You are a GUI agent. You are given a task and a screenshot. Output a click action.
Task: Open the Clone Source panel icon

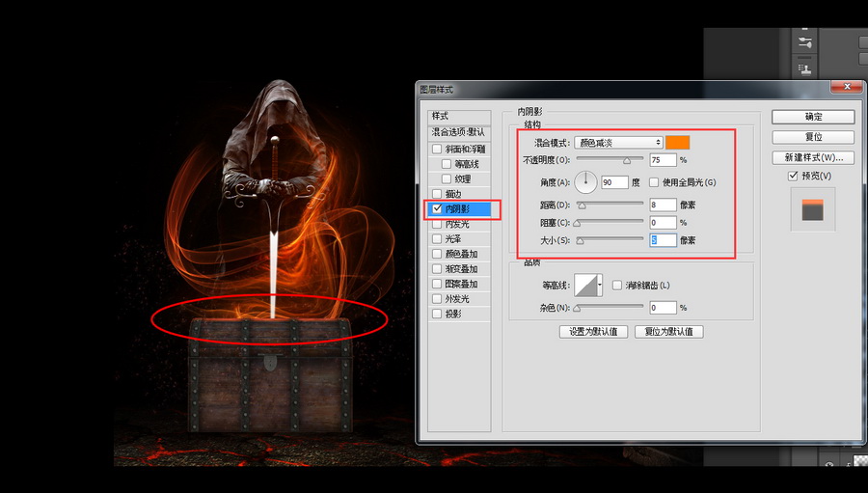pos(805,68)
